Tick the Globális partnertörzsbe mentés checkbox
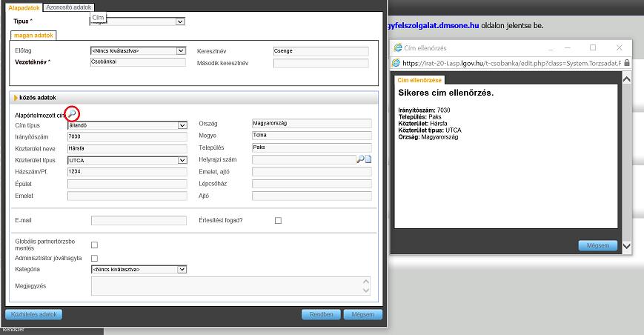The image size is (644, 335). pos(94,245)
